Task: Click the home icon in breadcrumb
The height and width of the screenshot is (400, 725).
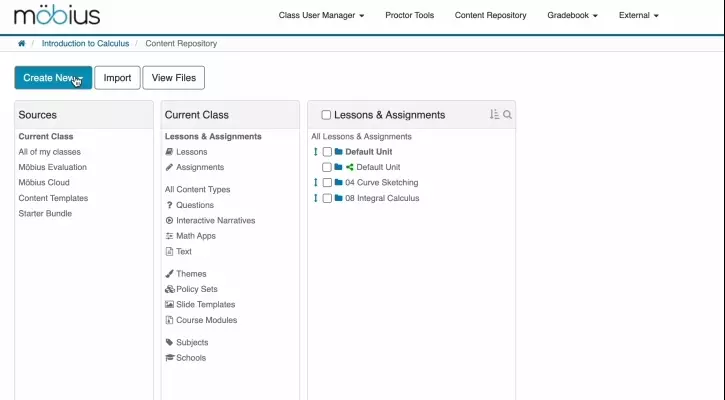Action: pyautogui.click(x=22, y=44)
